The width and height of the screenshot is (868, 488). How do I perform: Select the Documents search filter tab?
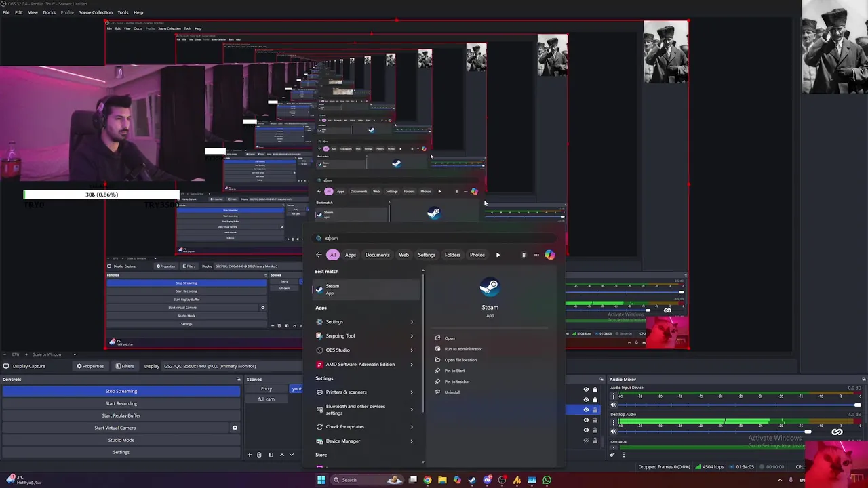click(x=377, y=255)
